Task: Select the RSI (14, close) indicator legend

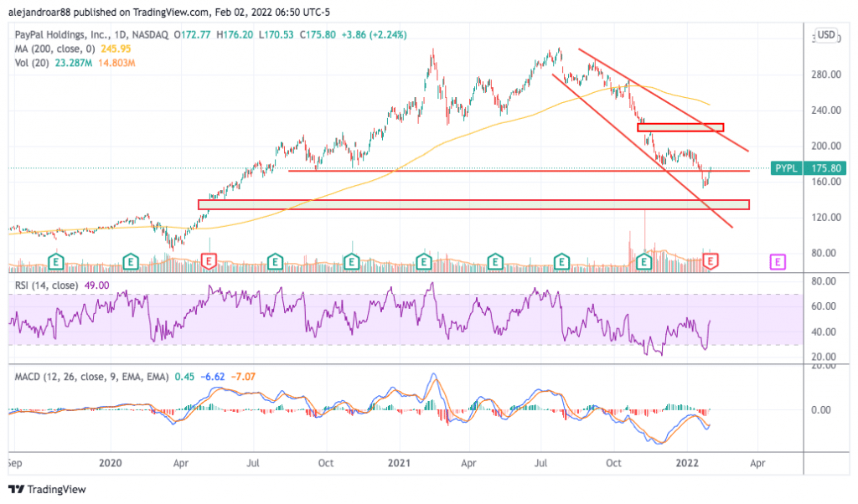Action: coord(46,285)
